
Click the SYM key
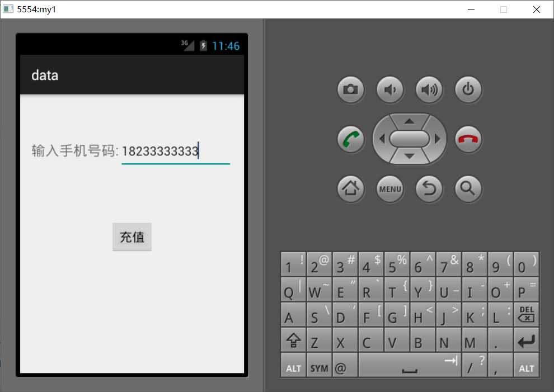(319, 365)
